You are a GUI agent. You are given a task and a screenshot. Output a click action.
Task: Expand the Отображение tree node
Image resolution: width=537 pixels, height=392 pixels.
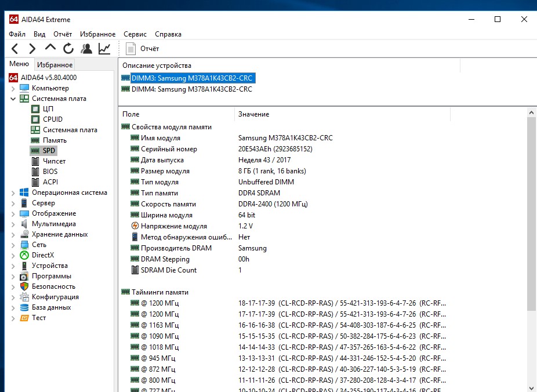[x=13, y=214]
